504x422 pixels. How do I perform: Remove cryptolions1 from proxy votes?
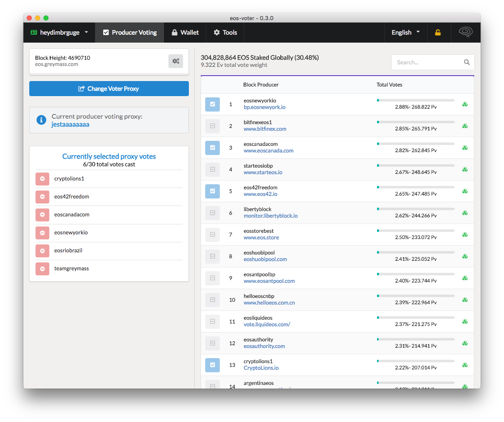coord(42,179)
